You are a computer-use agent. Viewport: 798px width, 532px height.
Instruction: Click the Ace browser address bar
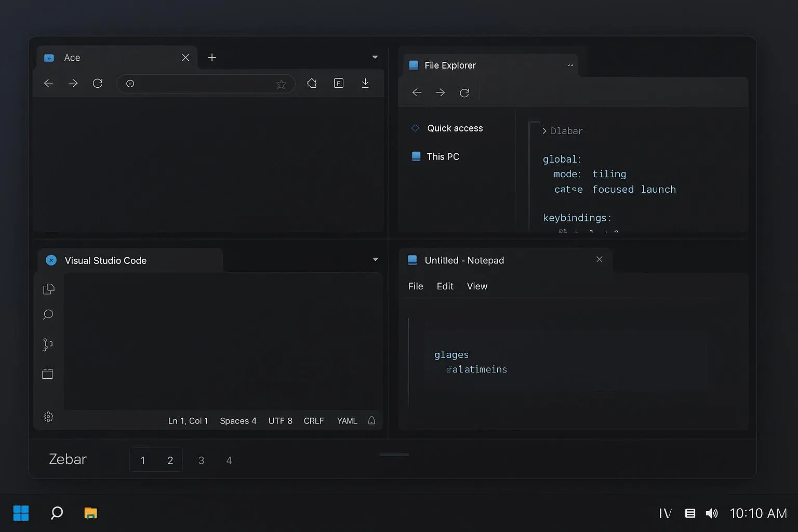pos(206,84)
